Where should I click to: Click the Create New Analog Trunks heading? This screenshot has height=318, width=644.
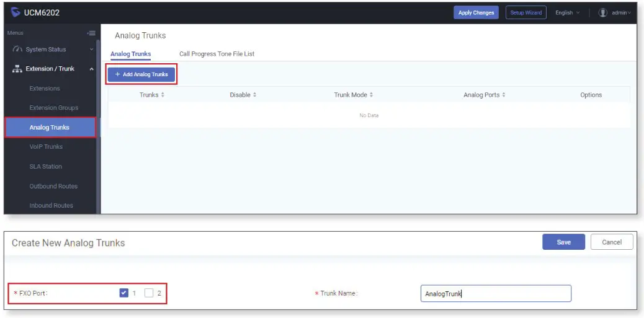point(68,243)
